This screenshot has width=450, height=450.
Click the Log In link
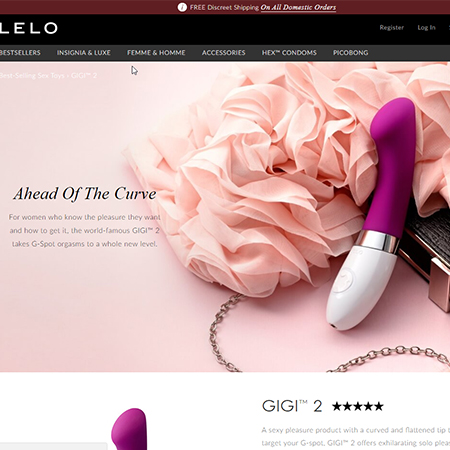[x=426, y=28]
